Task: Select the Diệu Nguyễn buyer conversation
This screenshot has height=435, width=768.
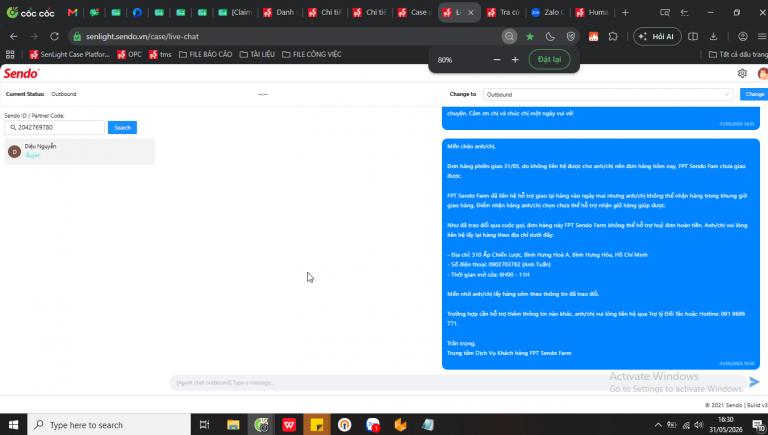Action: [80, 151]
